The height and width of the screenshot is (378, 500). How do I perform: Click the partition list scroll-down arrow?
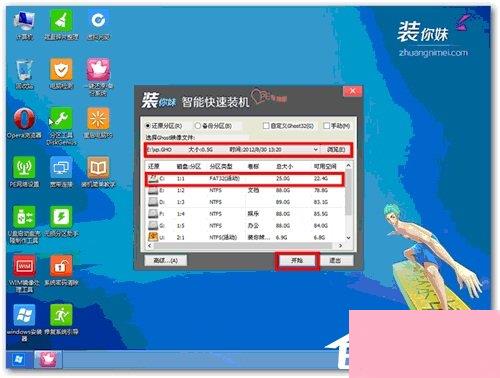pyautogui.click(x=348, y=238)
